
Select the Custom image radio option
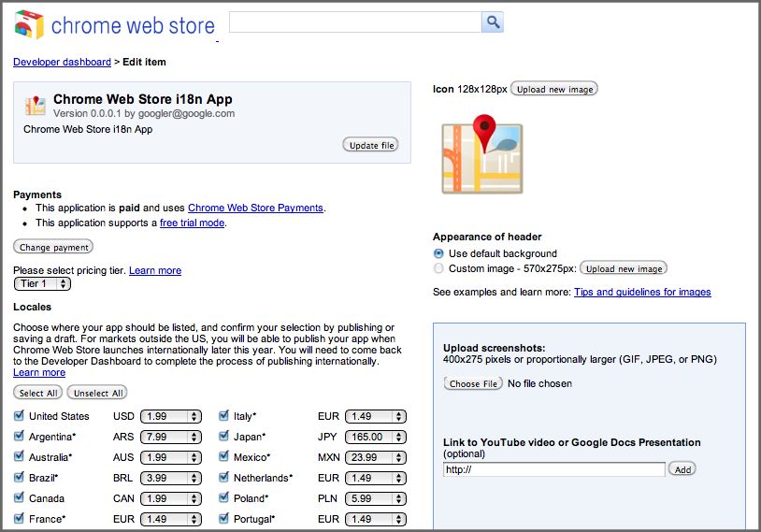[x=438, y=268]
